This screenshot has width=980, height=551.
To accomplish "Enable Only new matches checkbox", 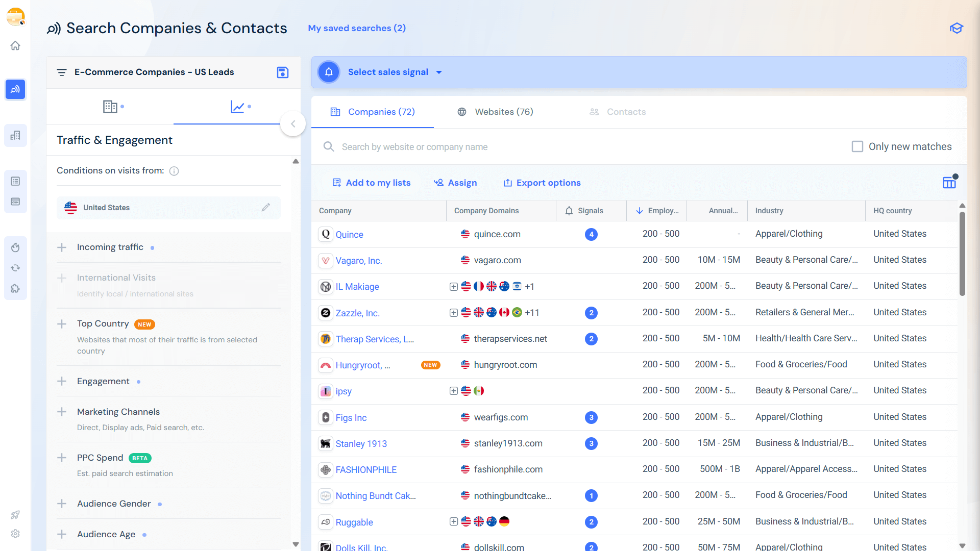I will click(857, 146).
